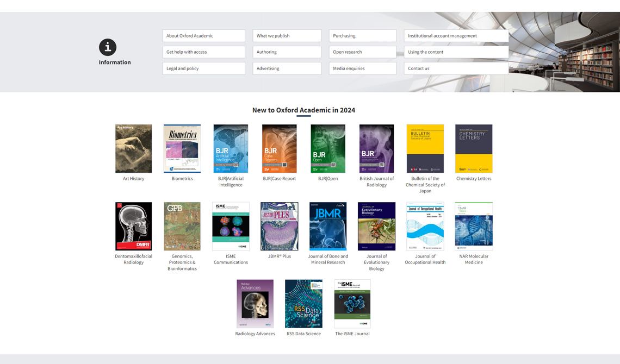Screen dimensions: 620x364
Task: Open the blue JBMR cover
Action: [328, 226]
